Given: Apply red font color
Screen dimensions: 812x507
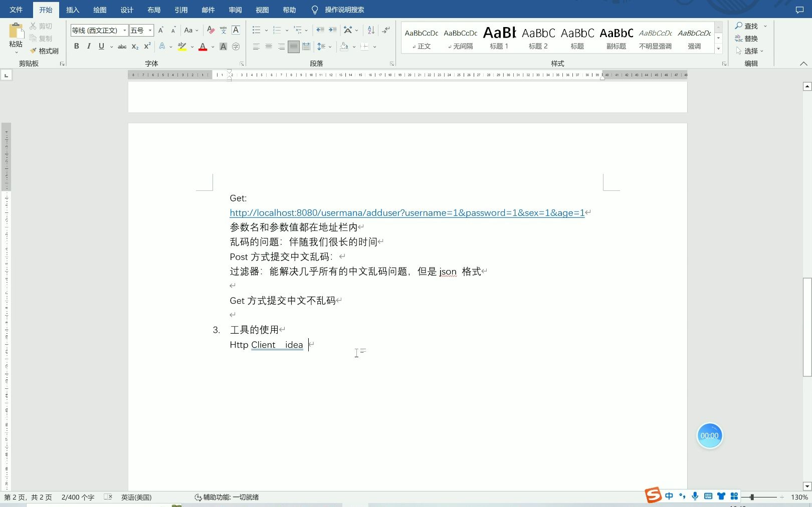Looking at the screenshot, I should (203, 47).
